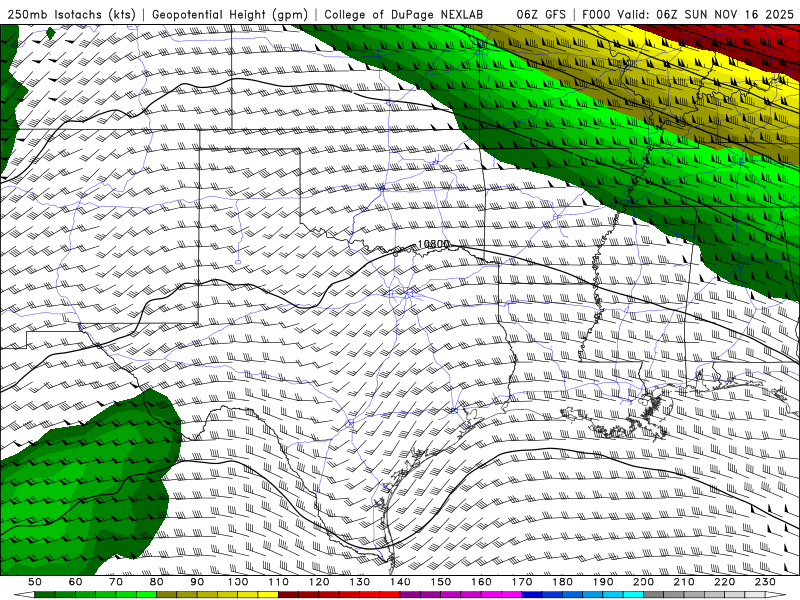Click the '220' value on the color scale
The width and height of the screenshot is (800, 600).
coord(725,582)
